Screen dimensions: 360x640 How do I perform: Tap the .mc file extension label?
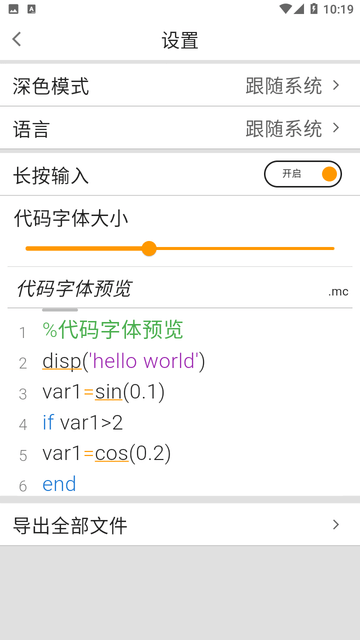coord(338,291)
